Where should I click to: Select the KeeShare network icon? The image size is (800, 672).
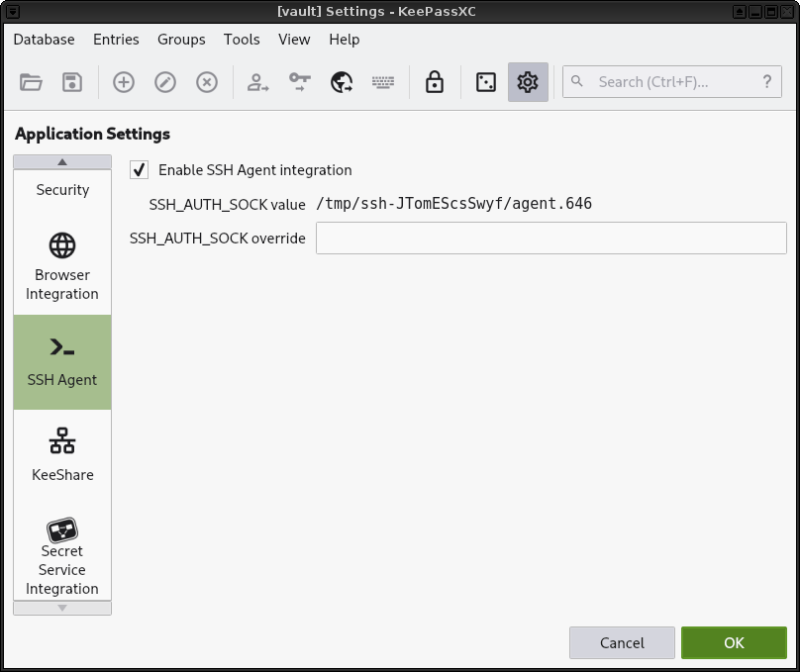(x=62, y=440)
